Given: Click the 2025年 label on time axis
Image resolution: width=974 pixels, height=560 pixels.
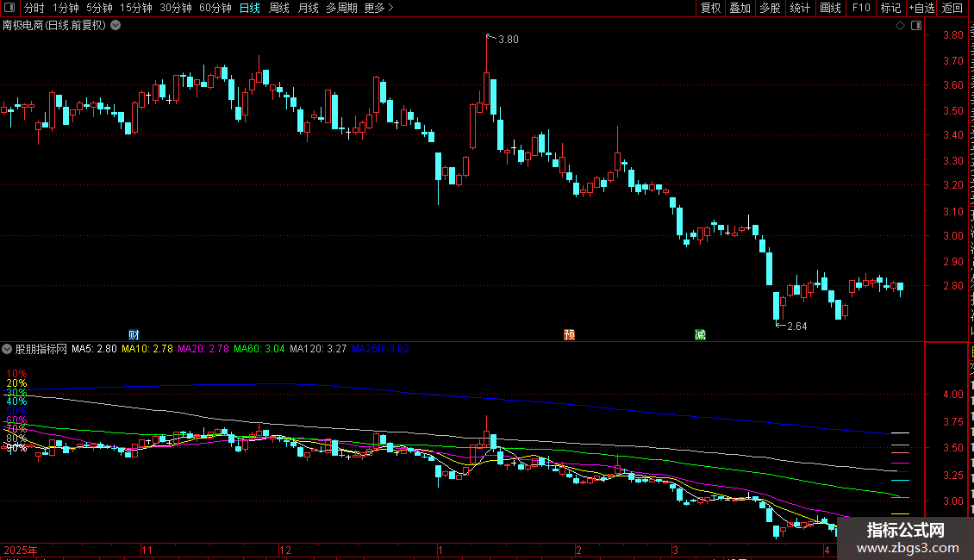Looking at the screenshot, I should pos(21,550).
